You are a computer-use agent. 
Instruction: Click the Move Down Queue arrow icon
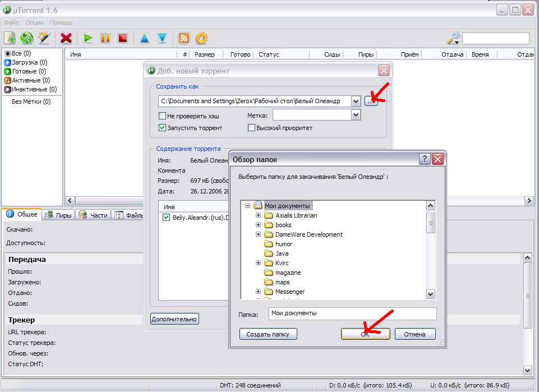pos(162,38)
